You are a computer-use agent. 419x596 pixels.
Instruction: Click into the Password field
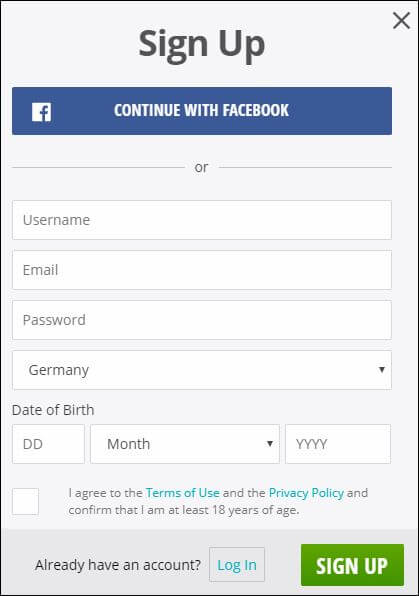click(202, 320)
